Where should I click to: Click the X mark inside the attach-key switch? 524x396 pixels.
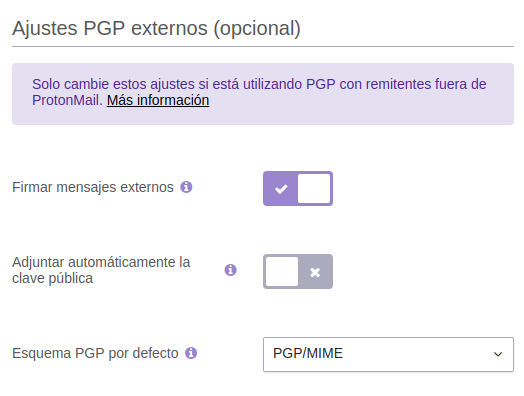[x=315, y=272]
